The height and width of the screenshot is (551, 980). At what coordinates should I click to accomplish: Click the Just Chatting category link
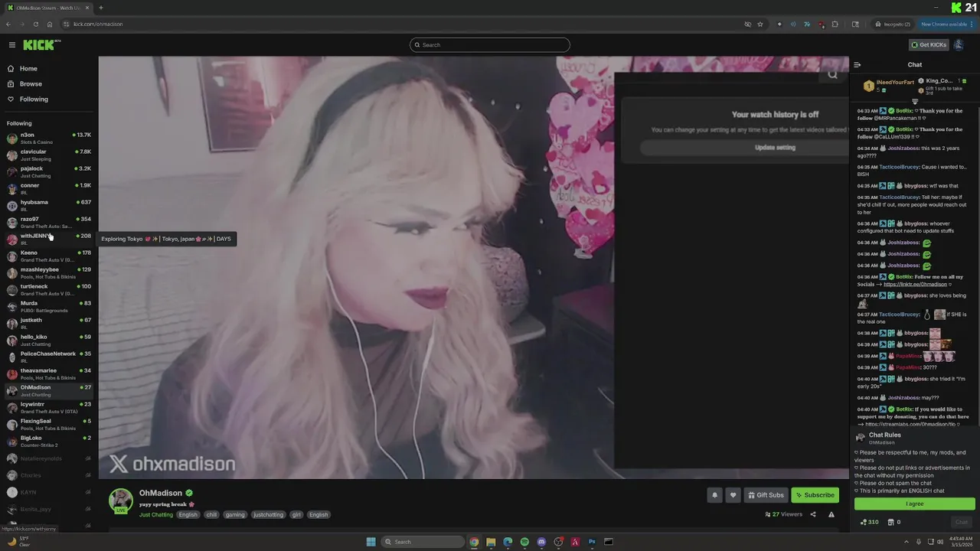click(156, 514)
